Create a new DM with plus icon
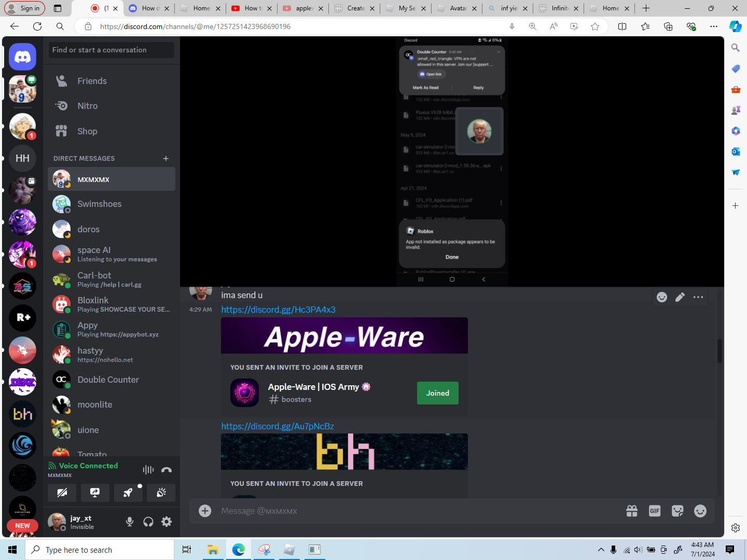This screenshot has height=560, width=747. 166,159
